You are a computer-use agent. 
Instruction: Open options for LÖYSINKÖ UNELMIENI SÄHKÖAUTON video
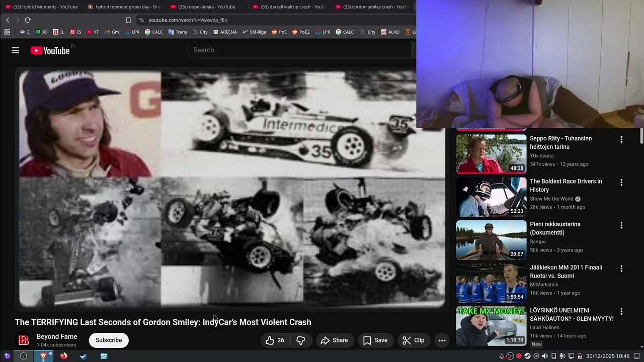[621, 311]
